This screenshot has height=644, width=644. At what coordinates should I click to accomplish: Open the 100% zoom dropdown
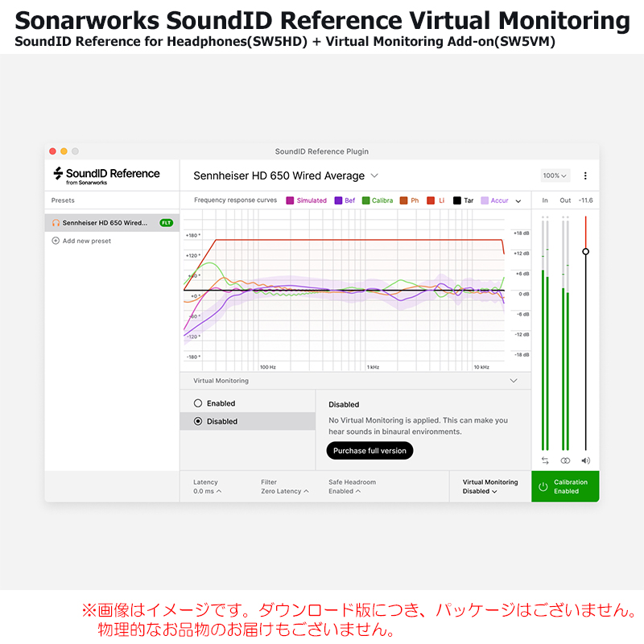point(555,175)
